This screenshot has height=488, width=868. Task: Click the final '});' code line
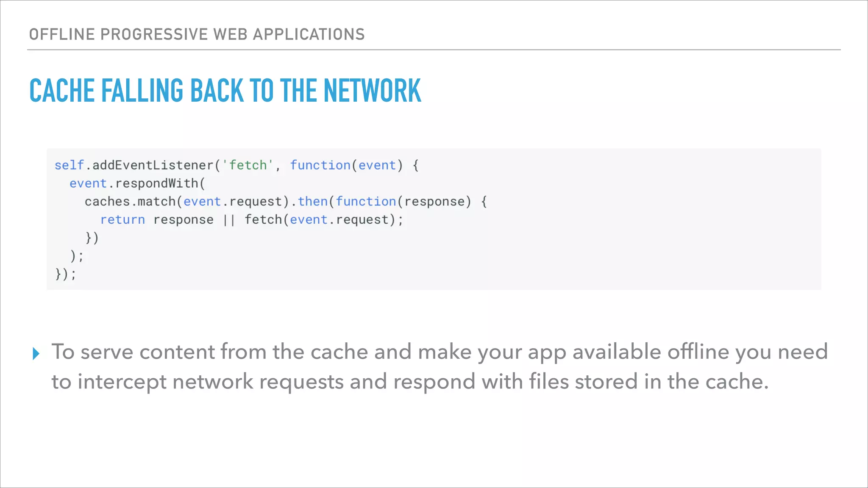point(65,274)
